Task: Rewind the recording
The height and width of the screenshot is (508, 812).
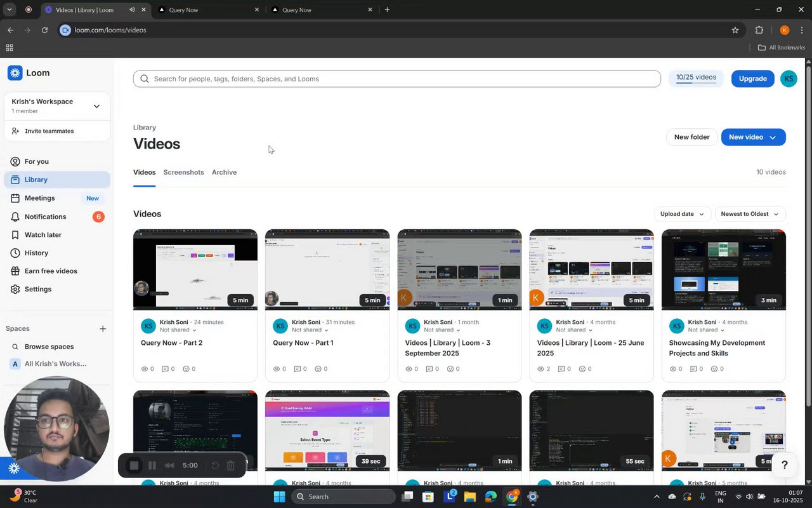Action: pos(169,465)
